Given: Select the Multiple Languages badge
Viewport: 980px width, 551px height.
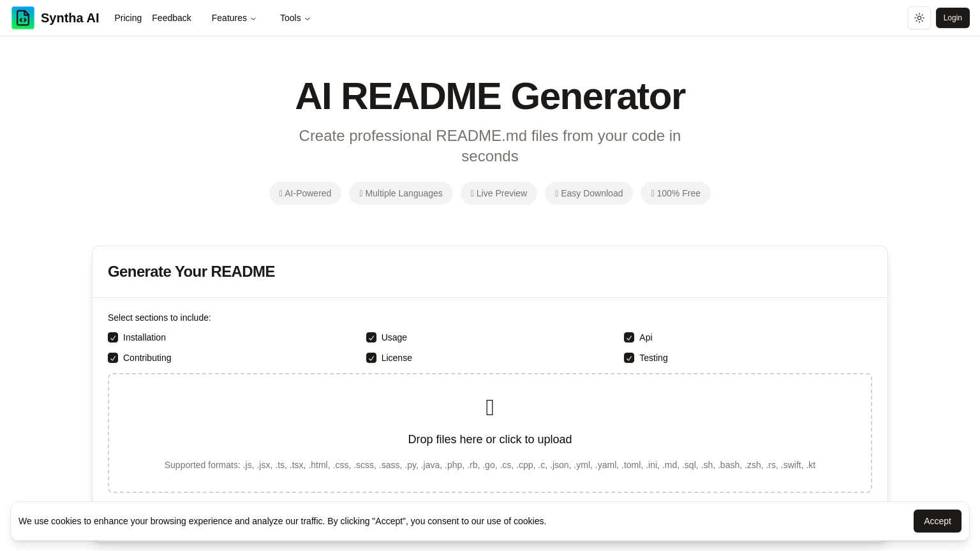Looking at the screenshot, I should (401, 193).
